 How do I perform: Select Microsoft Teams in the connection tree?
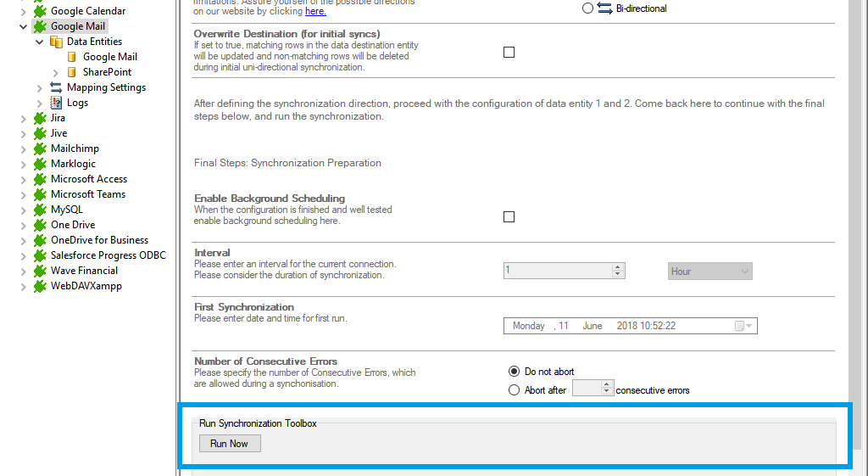click(87, 194)
